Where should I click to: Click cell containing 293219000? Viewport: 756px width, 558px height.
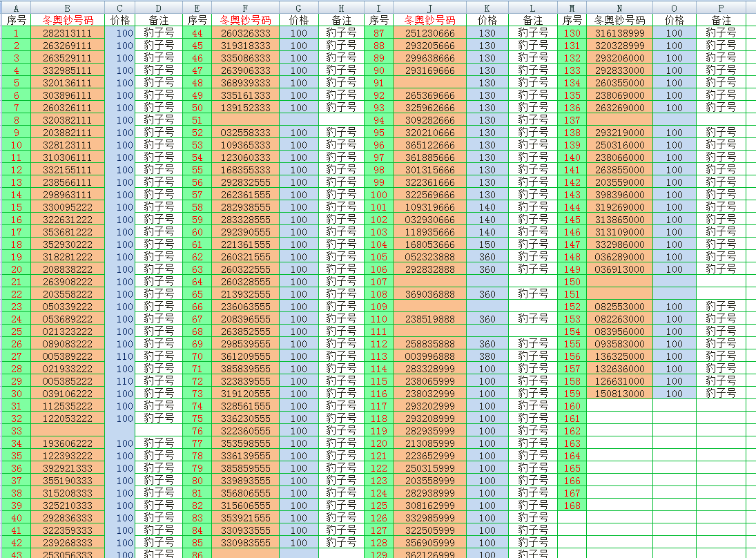pos(619,133)
